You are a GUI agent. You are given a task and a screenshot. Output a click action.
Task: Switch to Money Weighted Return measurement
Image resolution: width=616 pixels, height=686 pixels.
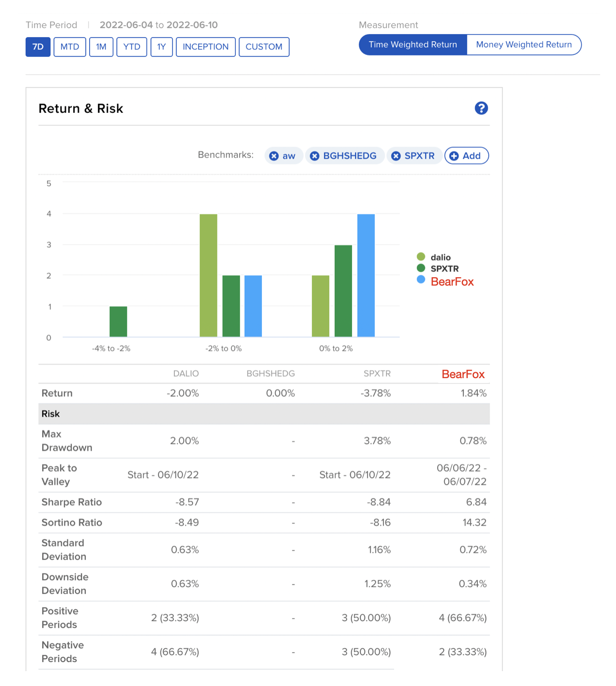(x=523, y=45)
